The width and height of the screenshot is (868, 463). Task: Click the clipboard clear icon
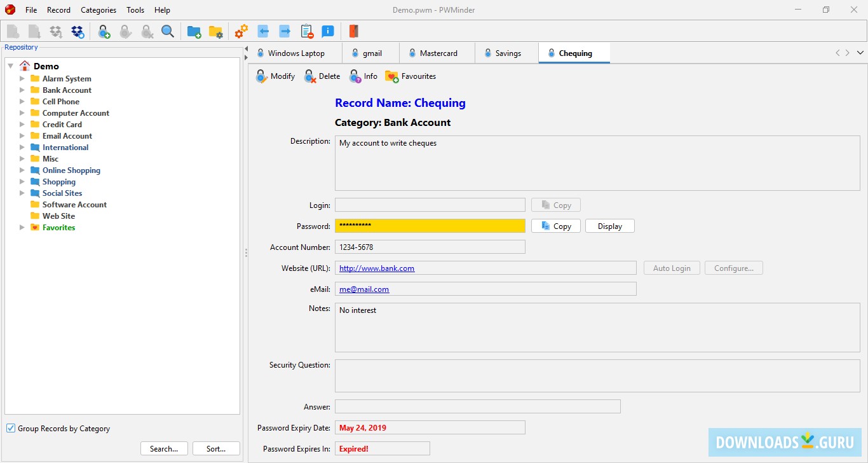tap(307, 31)
